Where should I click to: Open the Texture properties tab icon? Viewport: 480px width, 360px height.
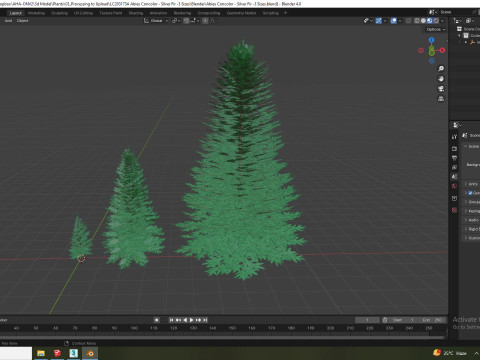click(454, 210)
